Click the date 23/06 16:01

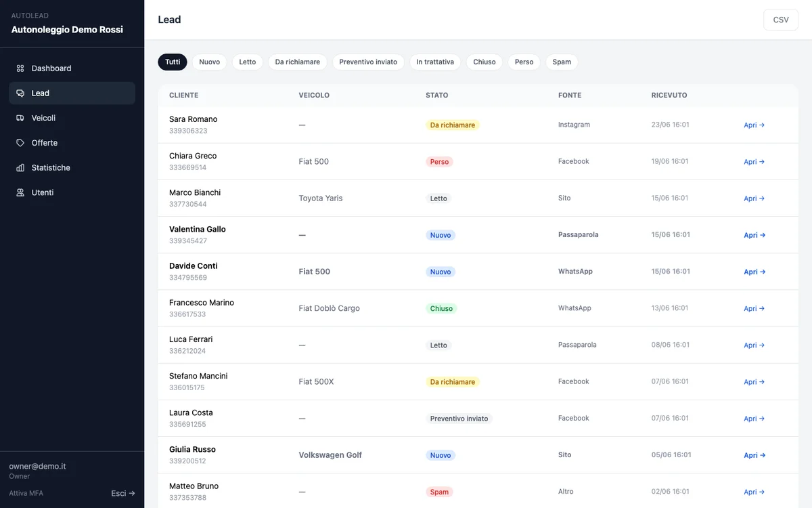coord(671,125)
